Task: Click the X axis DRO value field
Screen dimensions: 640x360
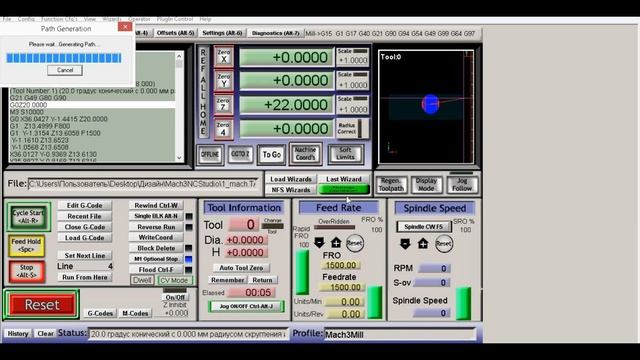Action: [287, 57]
